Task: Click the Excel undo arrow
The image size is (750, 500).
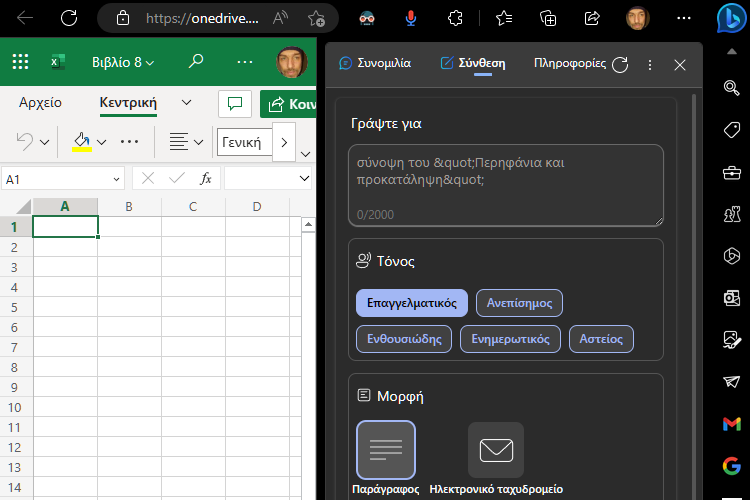Action: point(24,142)
